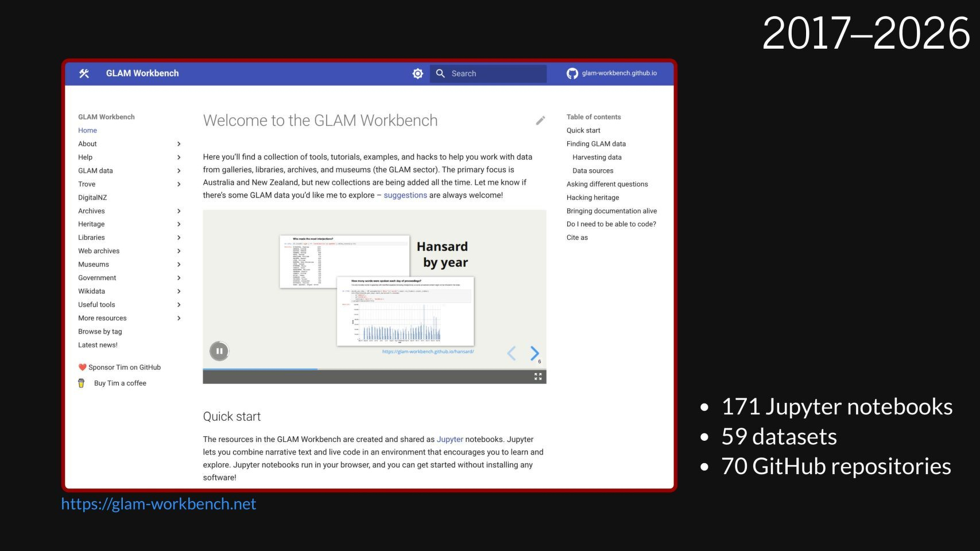Open the https://glam-workbench.net link below screenshot
Image resolution: width=980 pixels, height=551 pixels.
[158, 504]
